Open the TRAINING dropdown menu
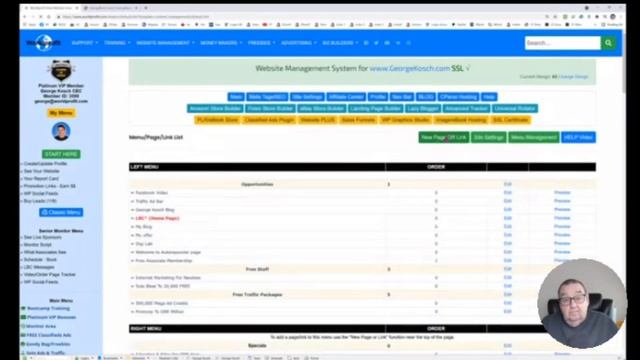This screenshot has width=640, height=360. (x=117, y=43)
